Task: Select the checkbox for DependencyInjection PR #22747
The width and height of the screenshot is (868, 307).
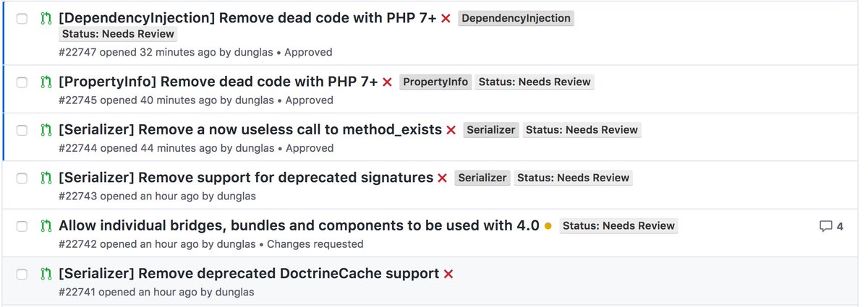Action: pos(22,18)
